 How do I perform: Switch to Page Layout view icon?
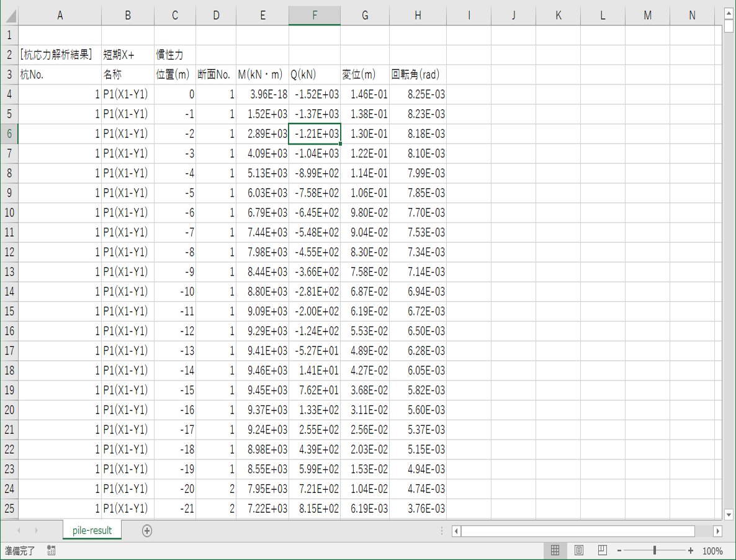579,550
